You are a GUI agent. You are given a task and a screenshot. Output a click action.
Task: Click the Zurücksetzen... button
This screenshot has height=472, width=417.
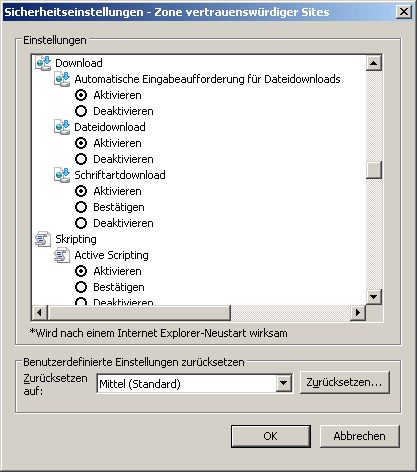pos(345,382)
